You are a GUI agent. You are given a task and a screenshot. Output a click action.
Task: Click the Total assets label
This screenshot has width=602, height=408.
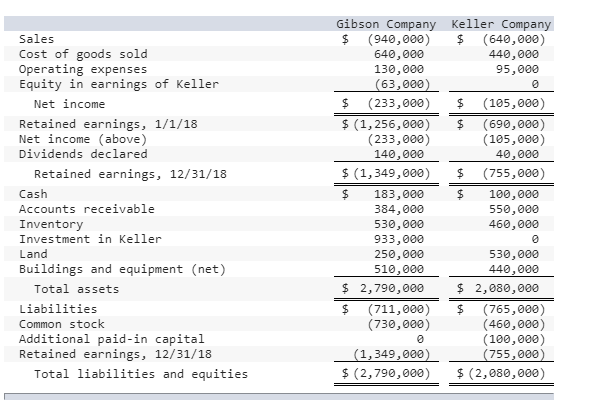[76, 289]
